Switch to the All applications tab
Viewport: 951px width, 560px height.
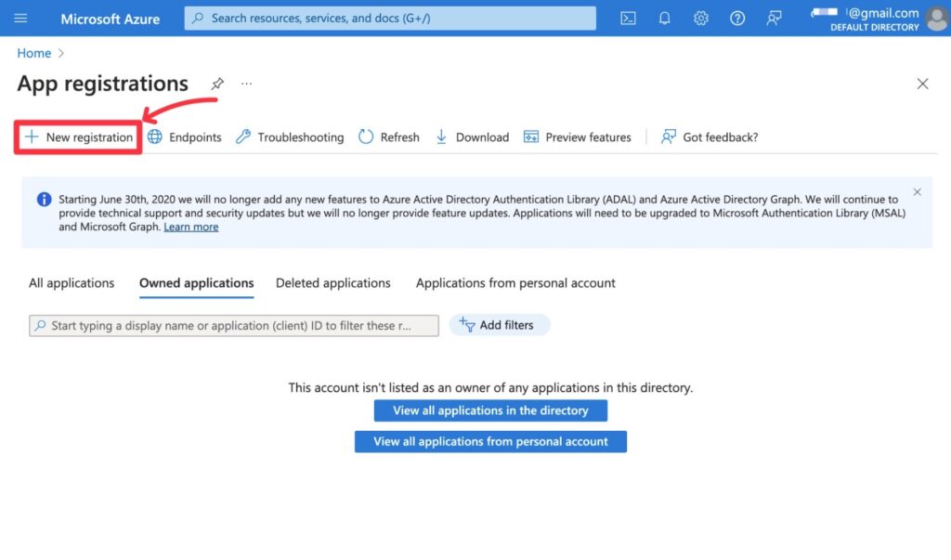(x=71, y=283)
